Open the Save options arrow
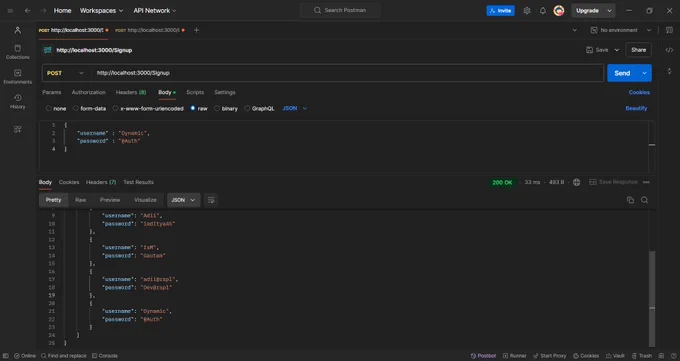This screenshot has width=680, height=361. pyautogui.click(x=617, y=50)
